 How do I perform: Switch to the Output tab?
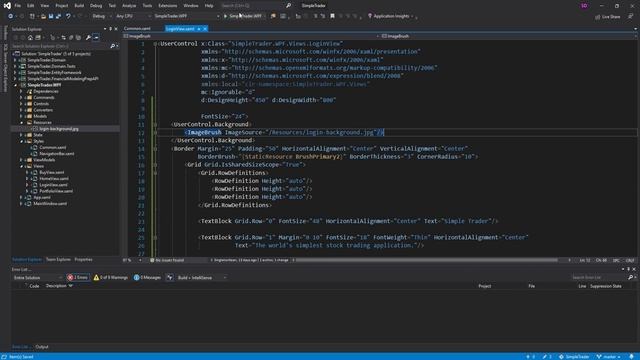(x=42, y=347)
